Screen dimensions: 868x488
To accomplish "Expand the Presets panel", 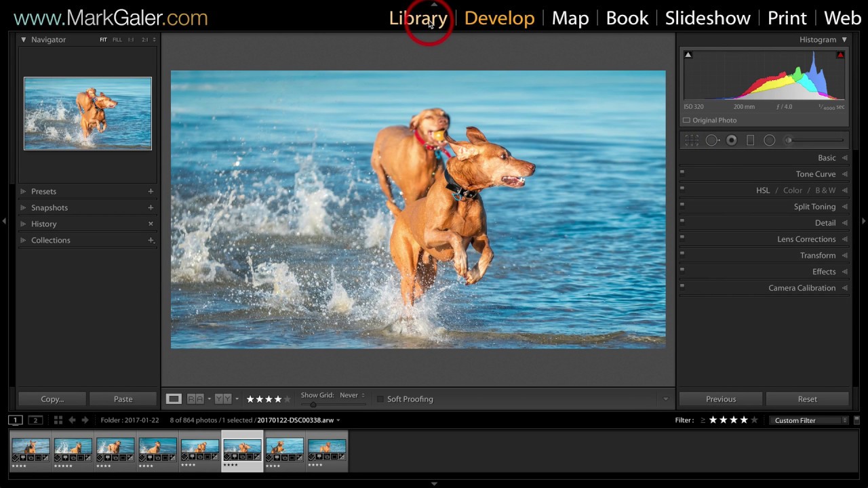I will [23, 191].
